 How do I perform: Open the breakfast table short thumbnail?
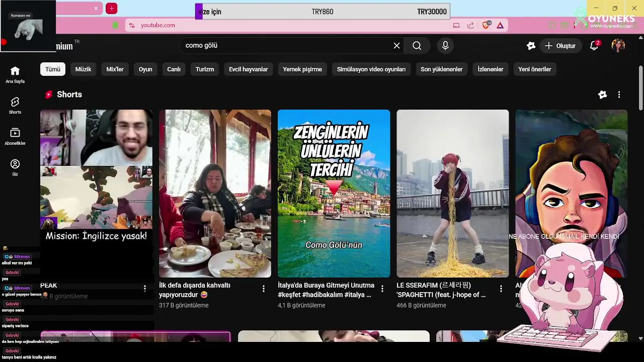(215, 194)
